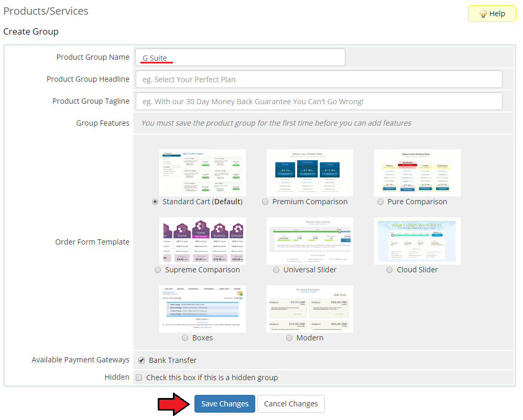The width and height of the screenshot is (523, 420).
Task: Click into the Product Group Headline field
Action: coord(319,79)
